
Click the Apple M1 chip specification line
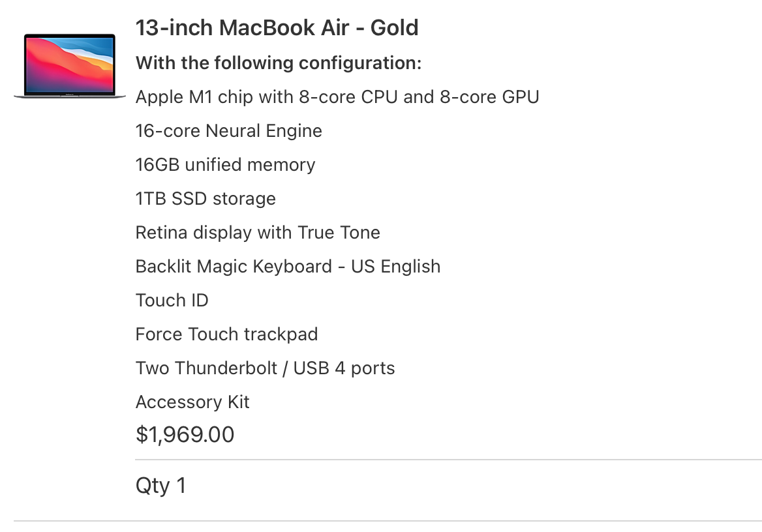tap(337, 97)
